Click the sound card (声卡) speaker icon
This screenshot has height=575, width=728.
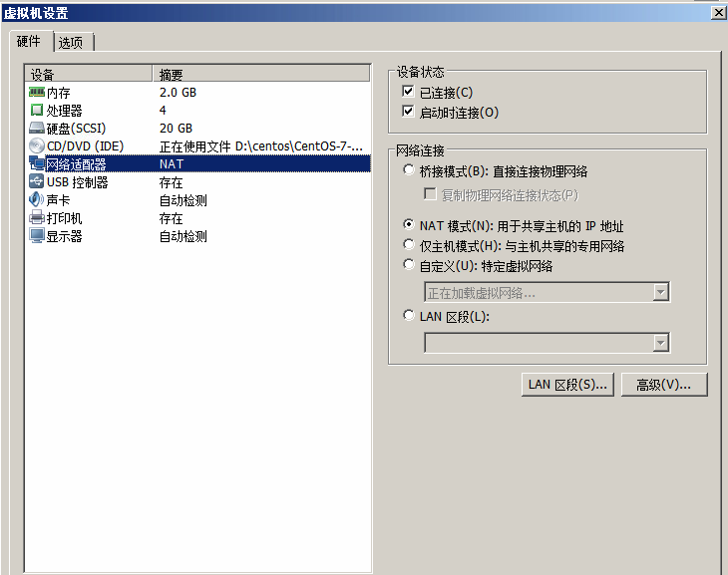[37, 199]
